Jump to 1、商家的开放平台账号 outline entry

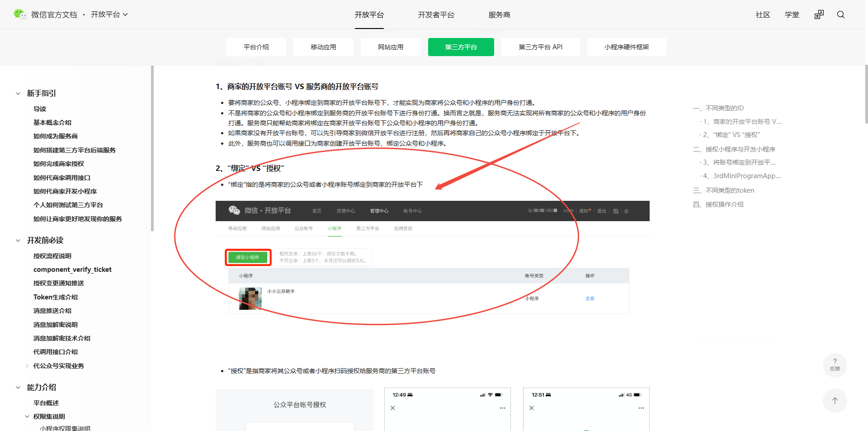point(742,122)
